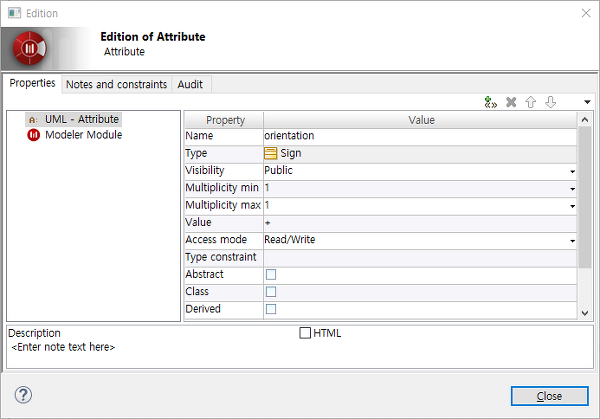Screen dimensions: 600x419
Task: Click the 'Name' property label
Action: pyautogui.click(x=199, y=135)
